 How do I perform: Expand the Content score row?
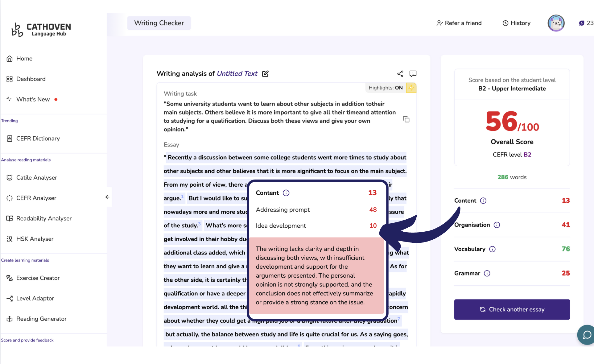465,201
